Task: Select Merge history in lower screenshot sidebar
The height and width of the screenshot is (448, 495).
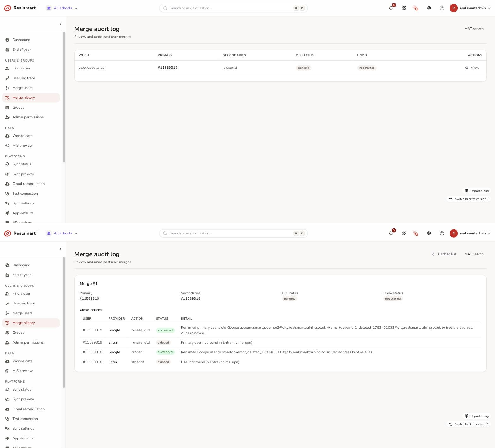Action: click(x=31, y=323)
